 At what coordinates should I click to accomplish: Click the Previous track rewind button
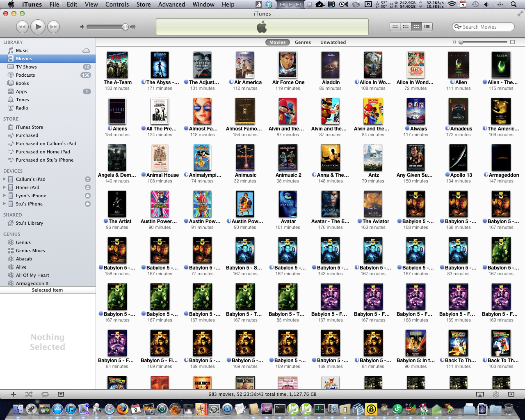[22, 27]
